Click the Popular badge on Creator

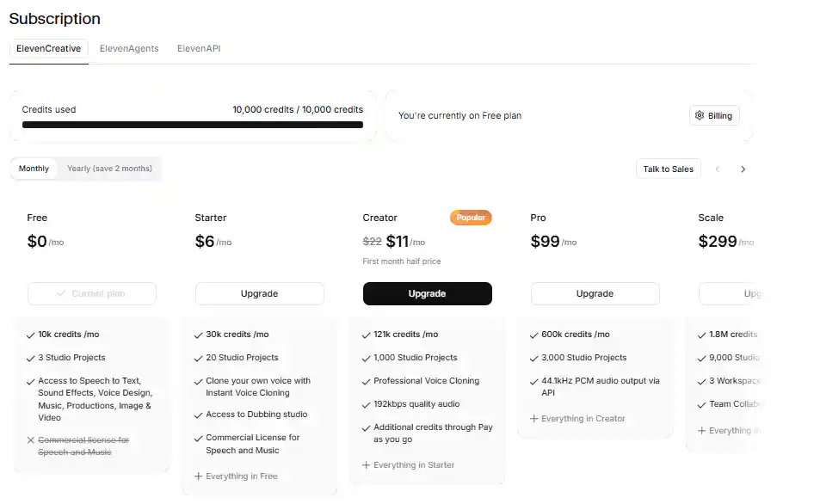471,218
